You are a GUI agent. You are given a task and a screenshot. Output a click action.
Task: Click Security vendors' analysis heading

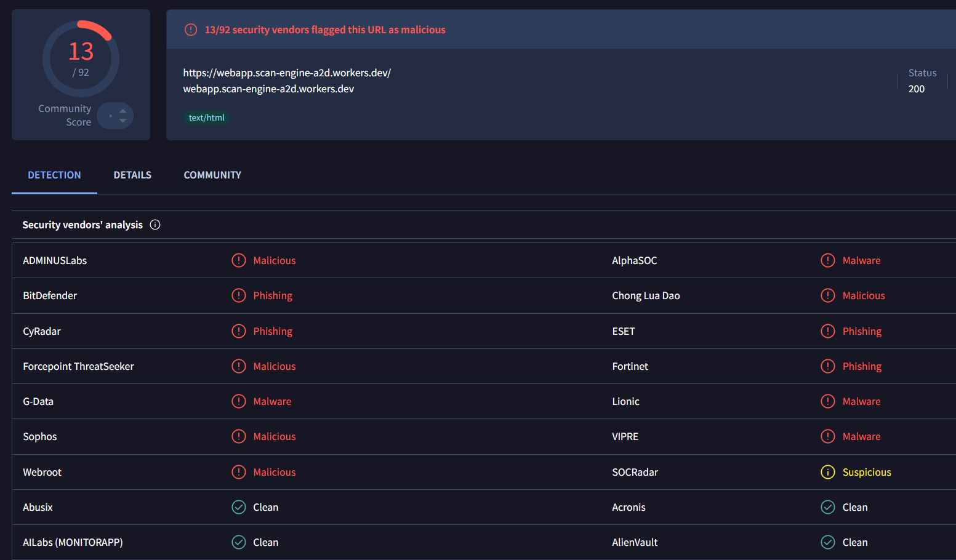82,225
